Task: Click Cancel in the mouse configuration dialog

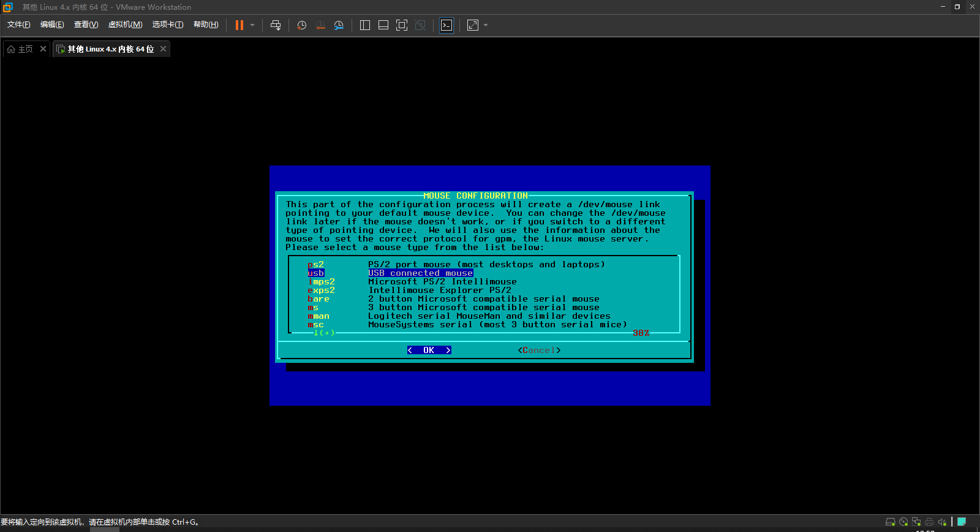Action: (x=539, y=350)
